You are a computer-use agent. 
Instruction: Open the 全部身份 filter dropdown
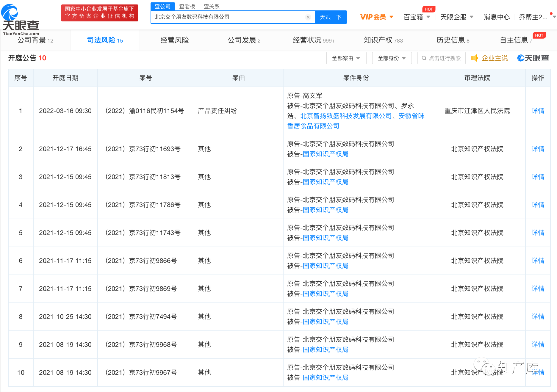point(392,58)
